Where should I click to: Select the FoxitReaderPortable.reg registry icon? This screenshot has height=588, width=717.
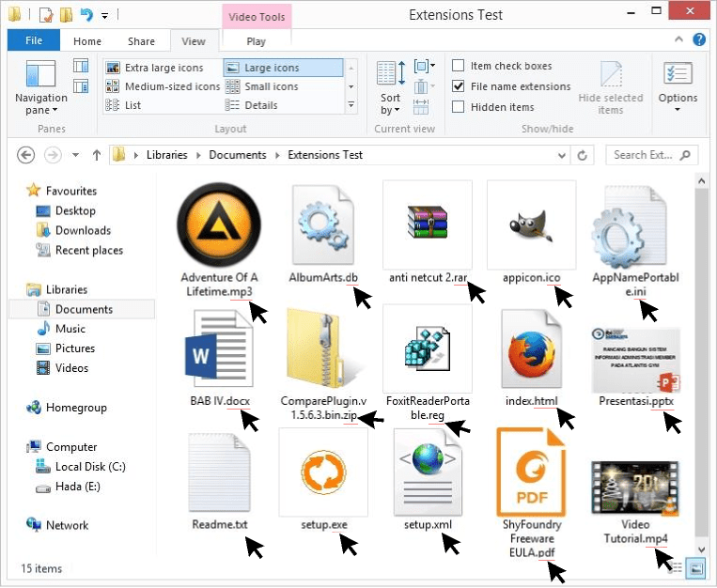click(428, 348)
